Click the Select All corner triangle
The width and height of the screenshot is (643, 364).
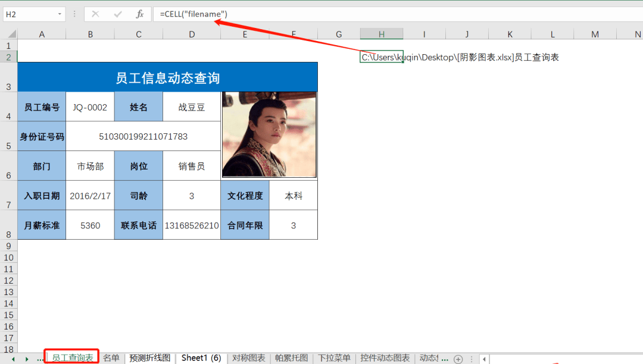click(12, 34)
